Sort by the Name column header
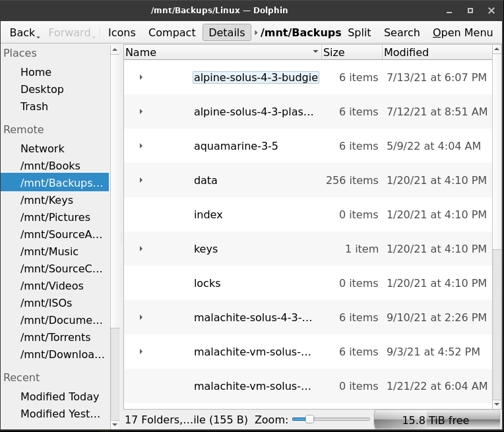The image size is (504, 432). coord(218,52)
